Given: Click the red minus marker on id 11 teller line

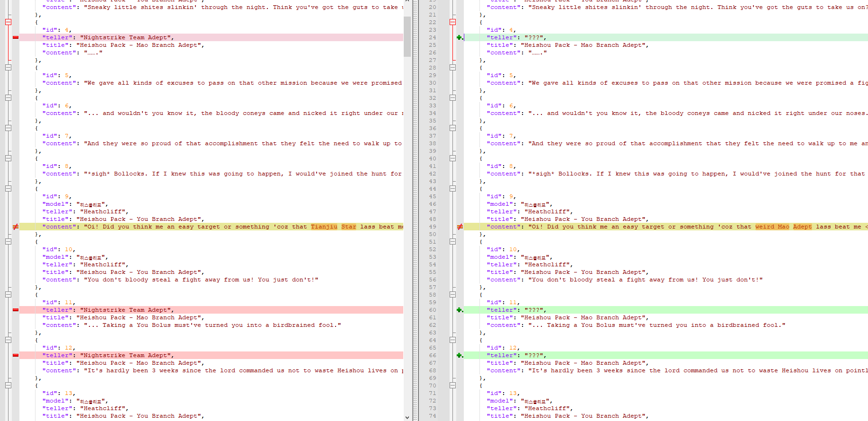Looking at the screenshot, I should [16, 310].
